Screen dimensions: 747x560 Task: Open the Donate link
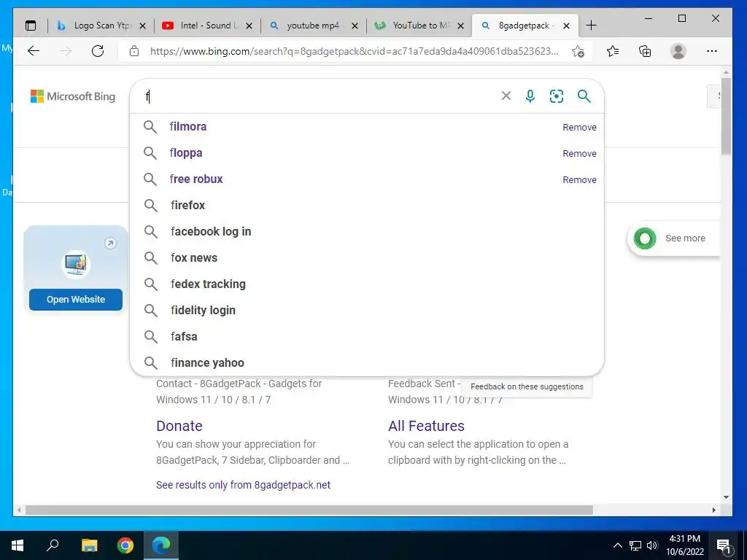pyautogui.click(x=179, y=426)
